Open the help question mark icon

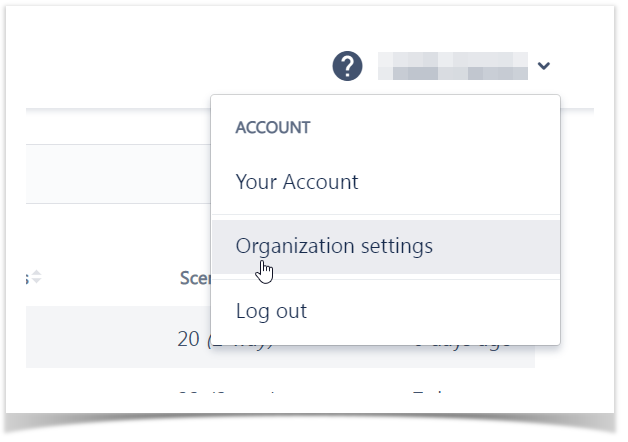tap(347, 66)
